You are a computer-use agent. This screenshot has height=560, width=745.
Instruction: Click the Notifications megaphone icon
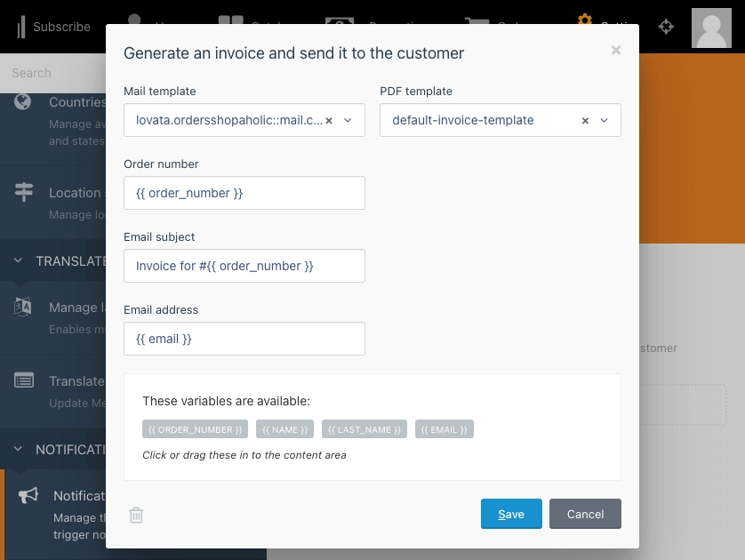(28, 495)
